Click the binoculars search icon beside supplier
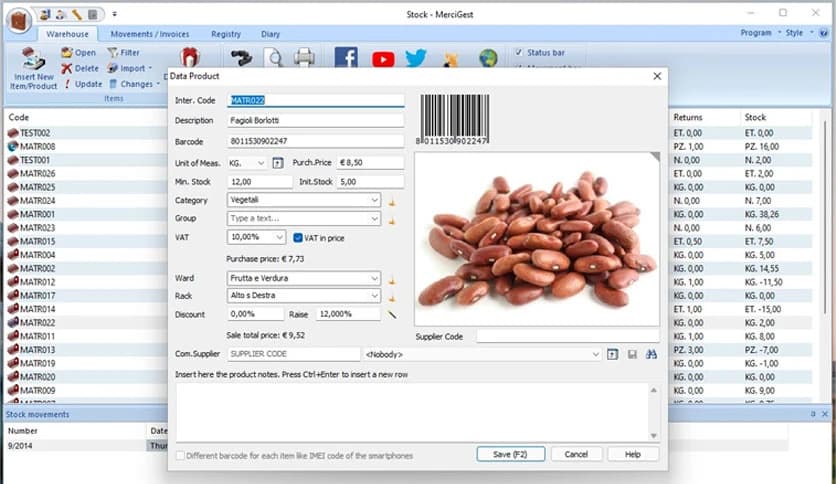836x484 pixels. pos(651,354)
